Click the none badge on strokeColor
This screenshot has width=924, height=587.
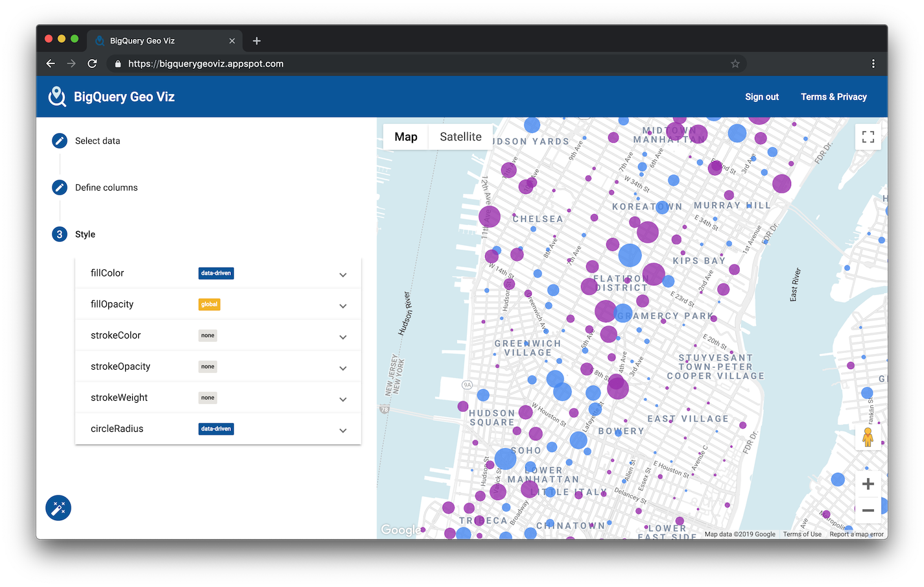(207, 335)
